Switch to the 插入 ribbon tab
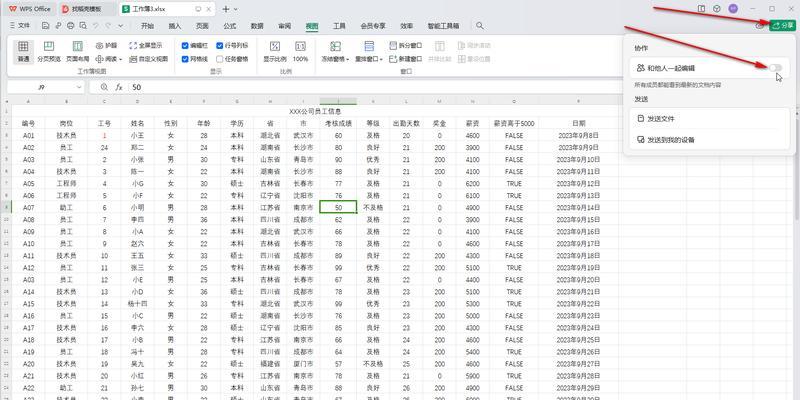This screenshot has height=400, width=800. click(x=175, y=26)
